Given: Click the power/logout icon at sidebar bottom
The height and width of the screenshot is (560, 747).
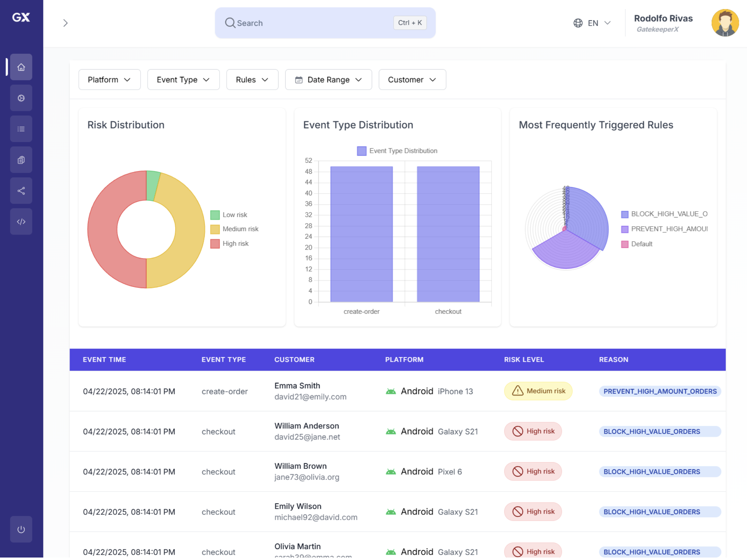Looking at the screenshot, I should (21, 529).
